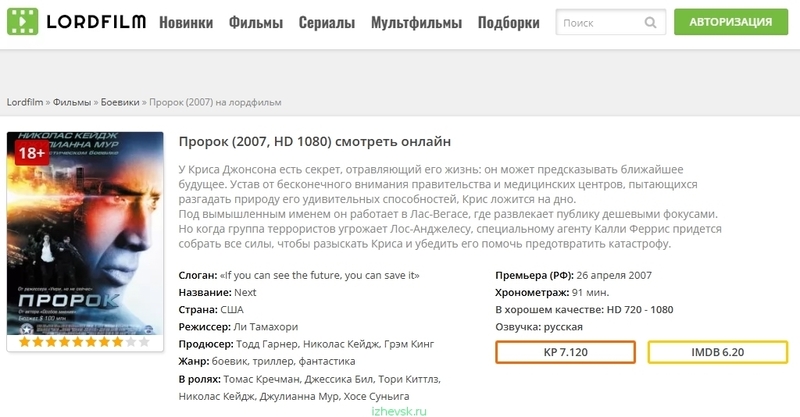This screenshot has height=417, width=800.
Task: Click the Авторизация button
Action: pyautogui.click(x=731, y=22)
